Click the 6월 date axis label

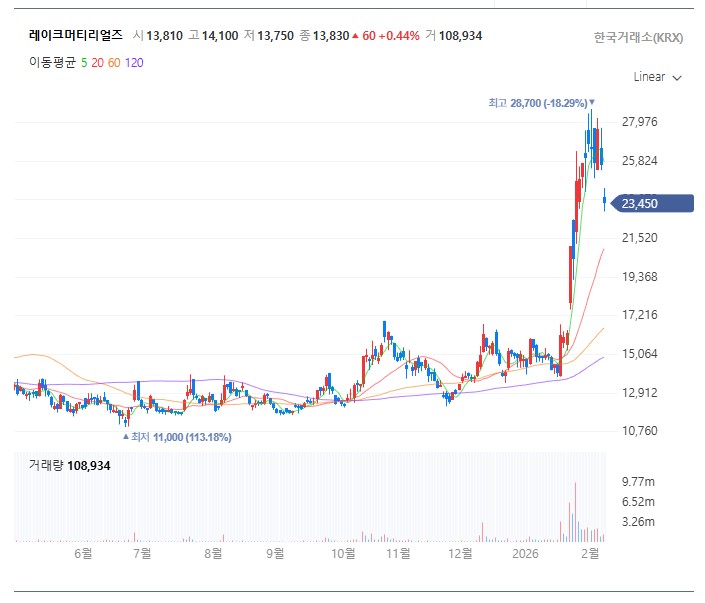(x=83, y=553)
